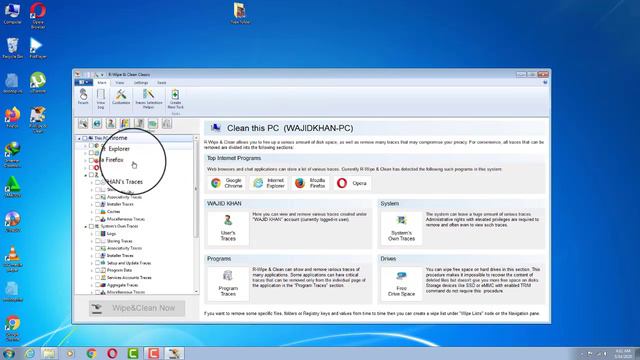This screenshot has height=360, width=640.
Task: Open Free Drive Space in Drives section
Action: 401,284
